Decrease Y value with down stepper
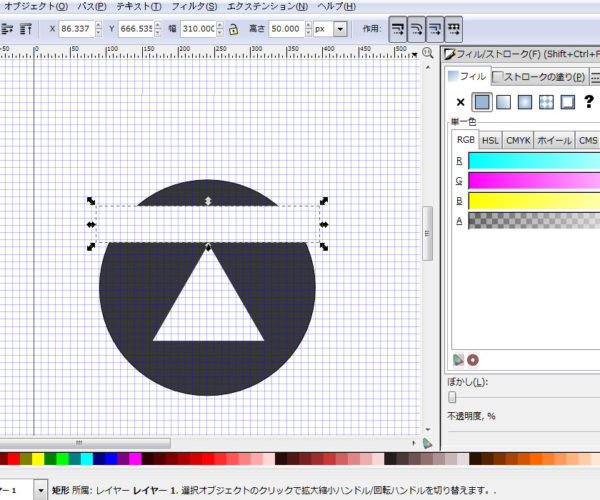 [158, 33]
